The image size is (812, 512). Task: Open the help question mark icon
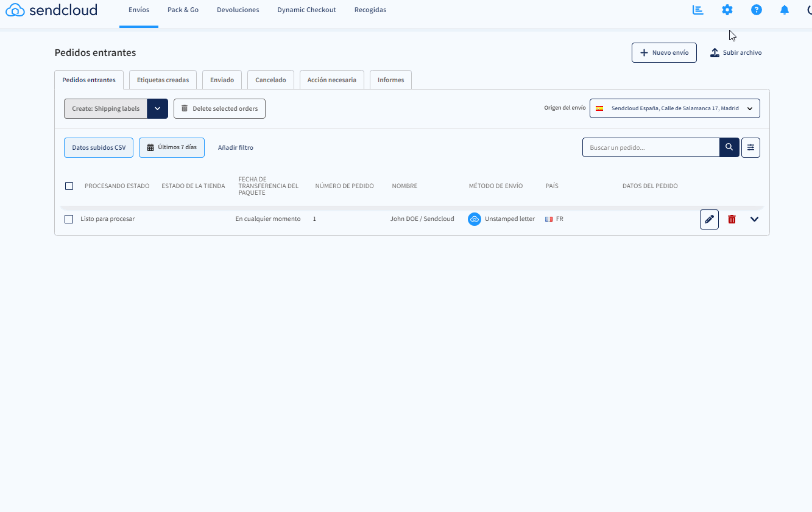(x=756, y=10)
